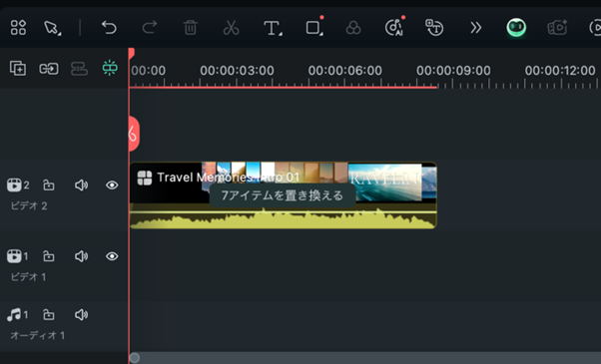Select the scissors split tool
601x364 pixels.
pos(231,28)
